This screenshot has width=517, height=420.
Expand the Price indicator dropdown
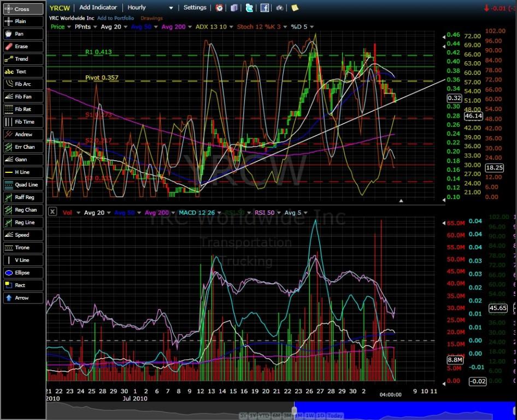(x=61, y=26)
